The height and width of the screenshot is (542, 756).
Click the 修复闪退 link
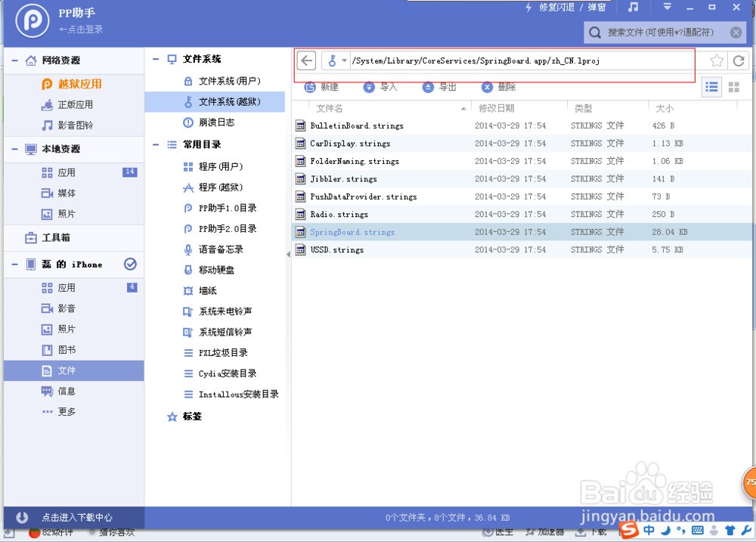(556, 8)
